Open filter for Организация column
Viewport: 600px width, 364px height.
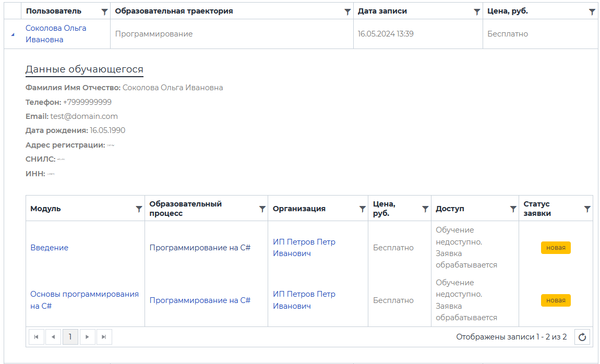point(363,209)
